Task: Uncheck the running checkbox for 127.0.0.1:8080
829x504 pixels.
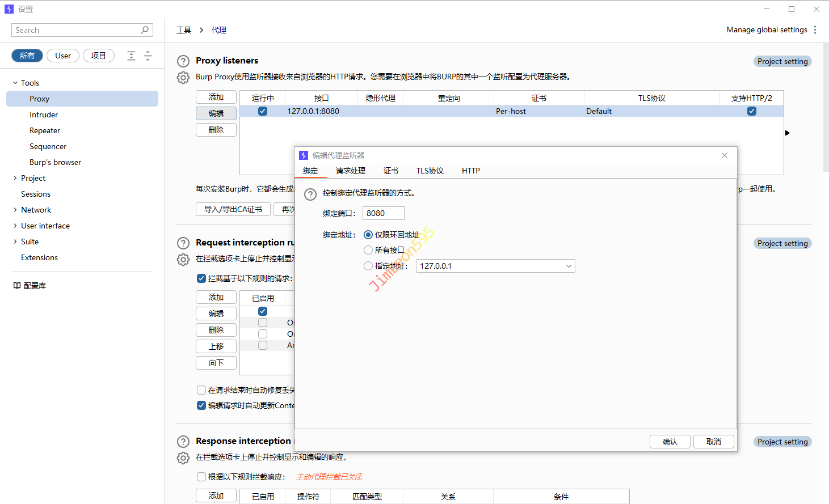Action: tap(263, 111)
